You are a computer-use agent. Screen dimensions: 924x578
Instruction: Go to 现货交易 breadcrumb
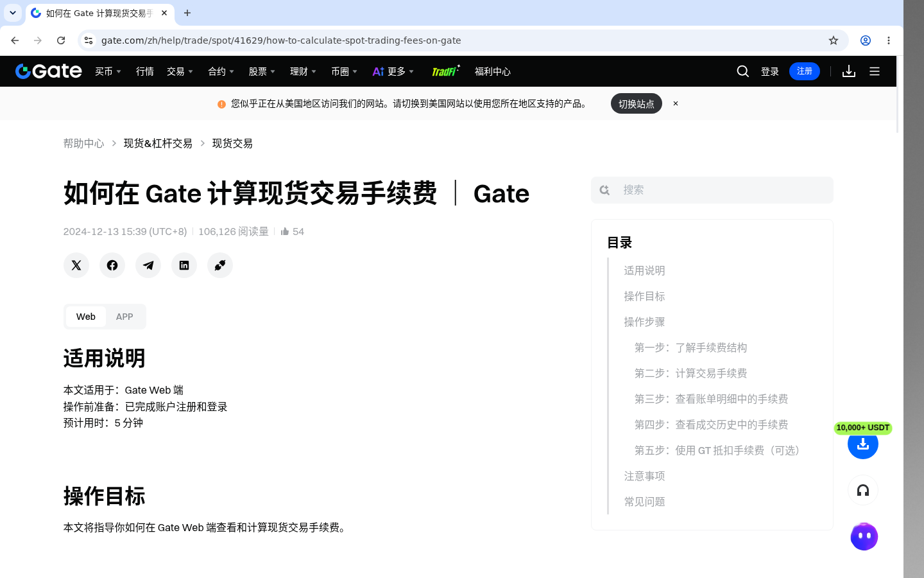point(232,143)
